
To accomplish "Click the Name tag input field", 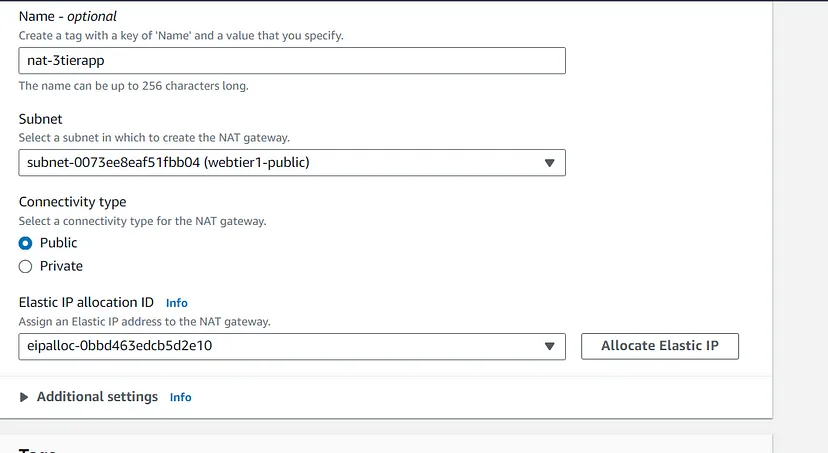I will tap(292, 61).
